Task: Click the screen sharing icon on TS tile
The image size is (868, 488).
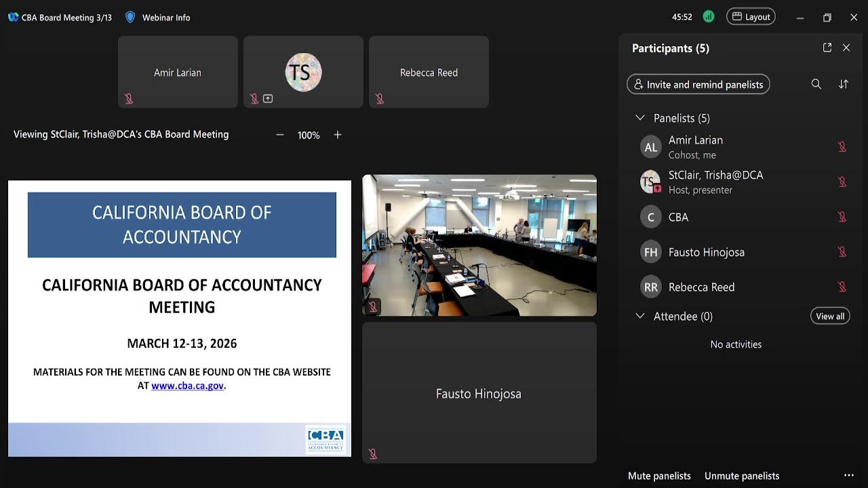Action: [268, 99]
